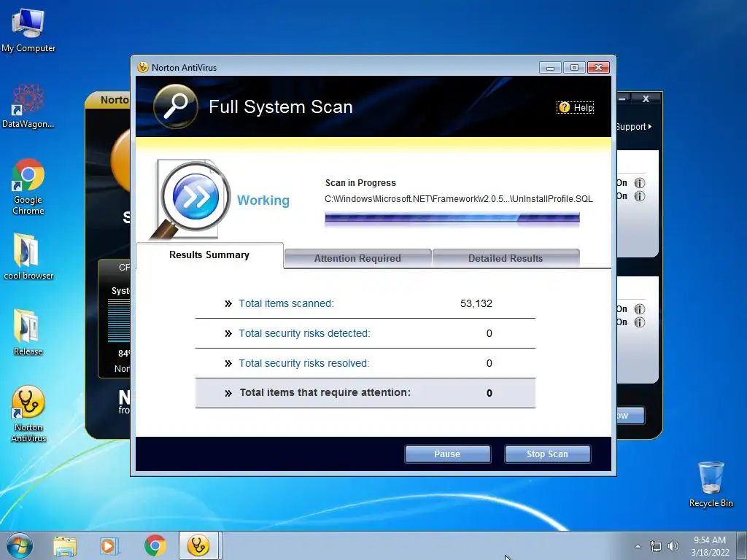The height and width of the screenshot is (560, 747).
Task: Click the Show Desktop strip at taskbar end
Action: (x=743, y=545)
